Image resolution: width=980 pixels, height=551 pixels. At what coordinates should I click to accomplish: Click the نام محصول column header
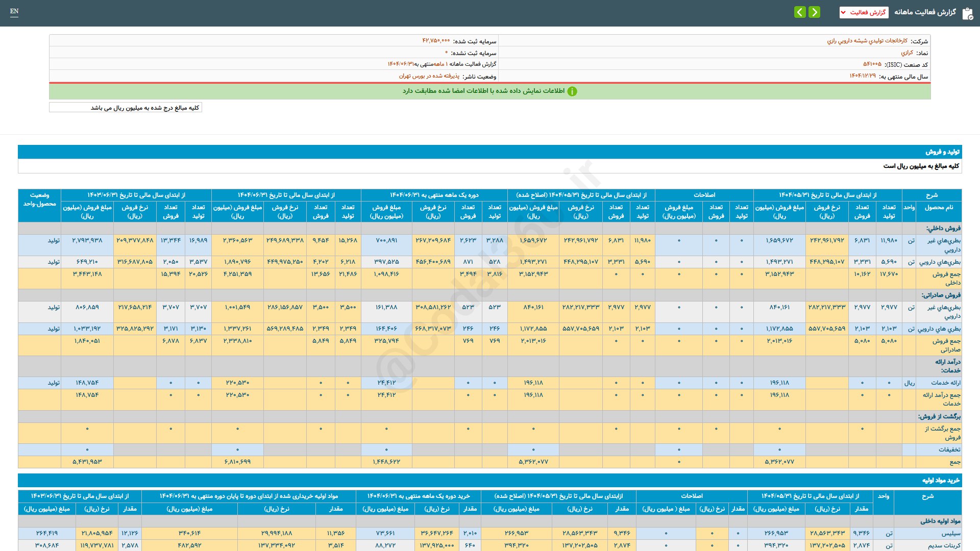(x=939, y=208)
